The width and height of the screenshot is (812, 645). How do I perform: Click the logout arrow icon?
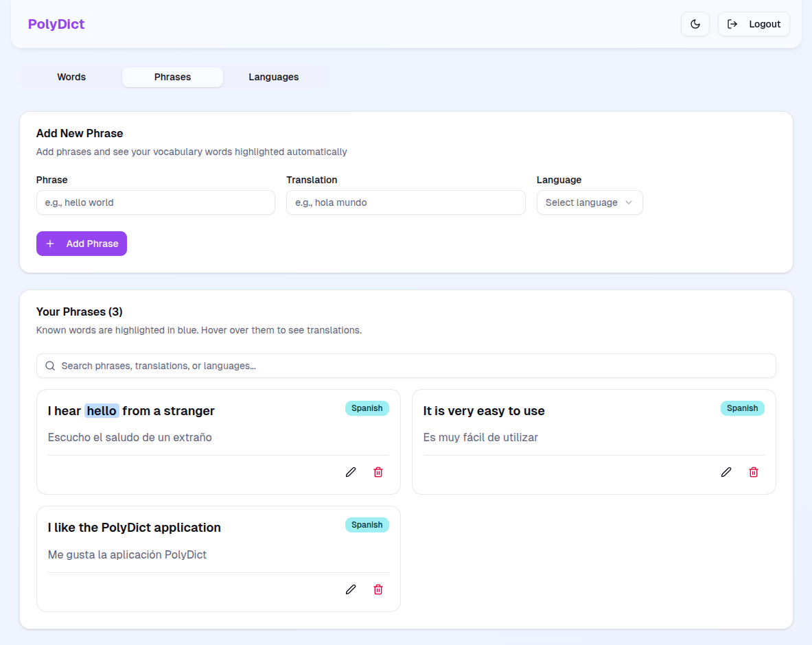tap(732, 24)
